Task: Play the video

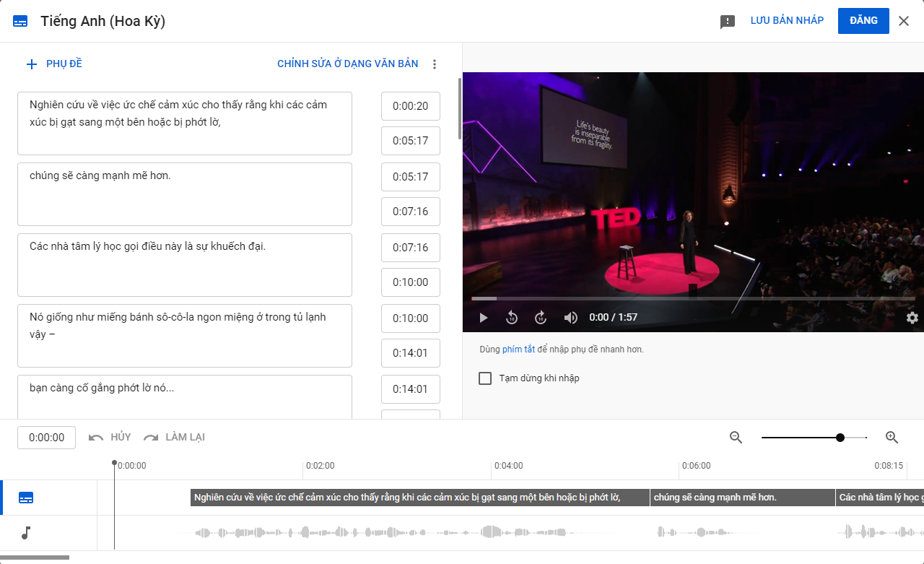Action: (x=483, y=318)
